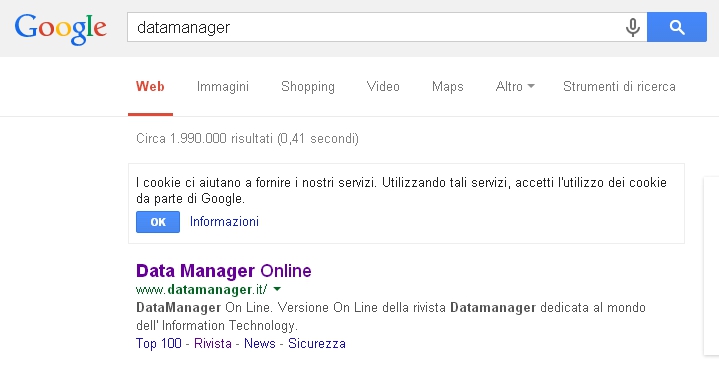
Task: Click the Google logo
Action: (61, 29)
